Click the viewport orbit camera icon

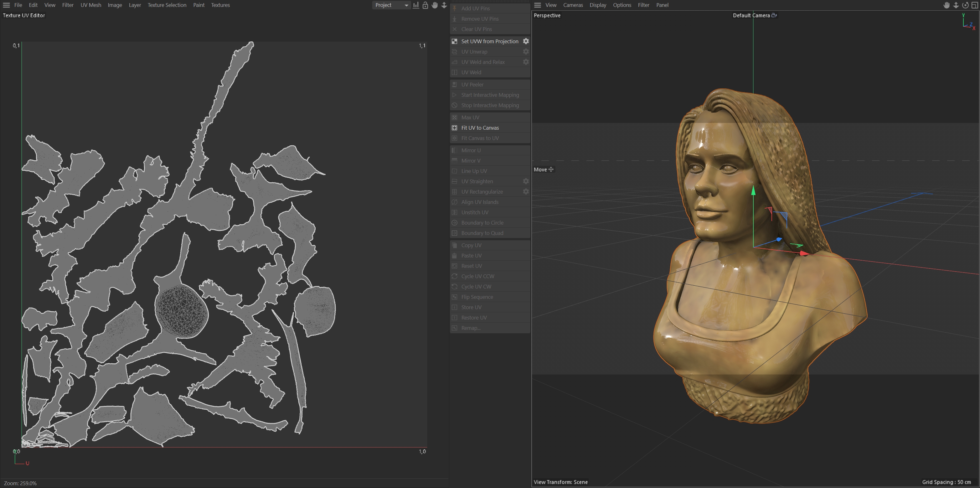(x=965, y=5)
